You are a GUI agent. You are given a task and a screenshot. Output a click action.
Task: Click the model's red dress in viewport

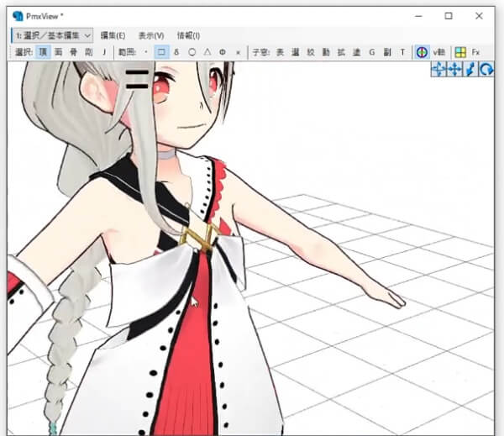(x=202, y=336)
